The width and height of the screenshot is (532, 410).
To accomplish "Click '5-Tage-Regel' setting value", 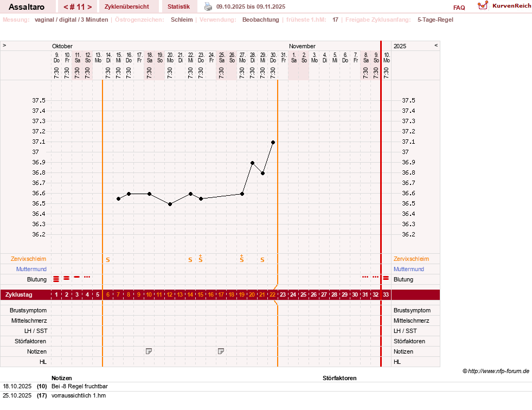I will click(435, 20).
